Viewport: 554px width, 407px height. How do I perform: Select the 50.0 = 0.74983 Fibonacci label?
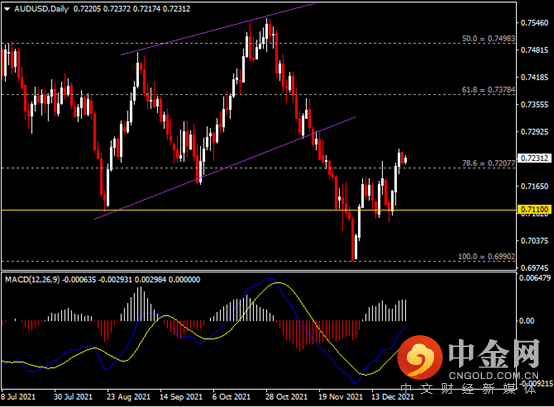point(489,39)
